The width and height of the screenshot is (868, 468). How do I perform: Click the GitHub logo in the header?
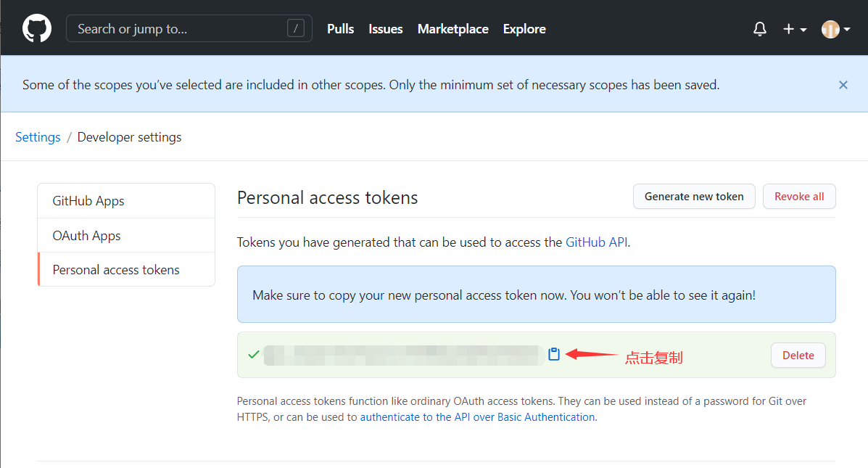[x=36, y=28]
